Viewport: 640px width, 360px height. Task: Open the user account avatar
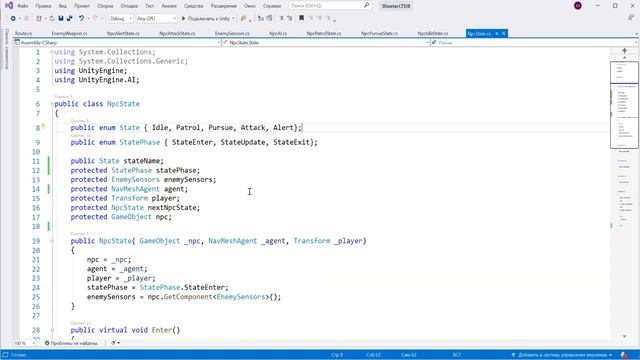click(x=578, y=6)
